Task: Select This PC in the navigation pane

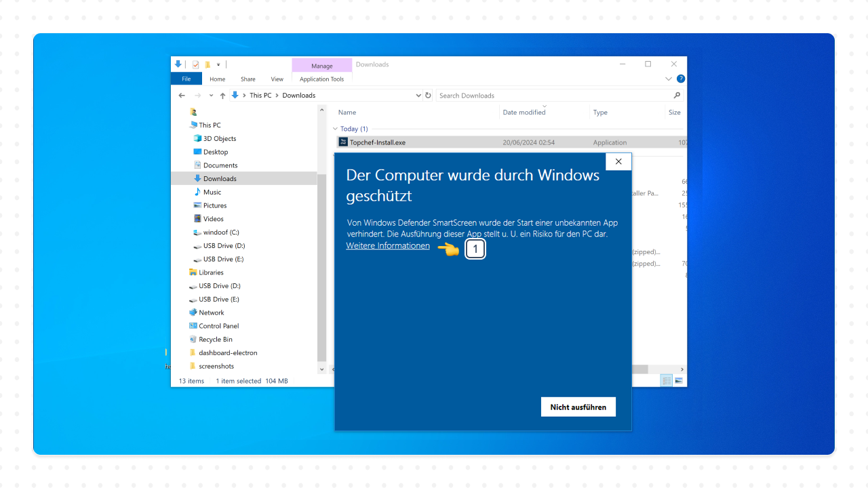Action: (210, 125)
